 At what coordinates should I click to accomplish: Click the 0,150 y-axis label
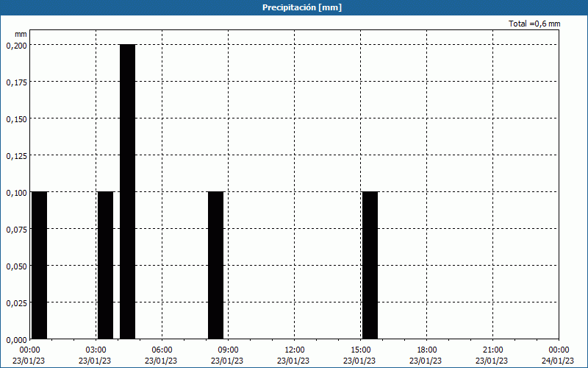(16, 119)
